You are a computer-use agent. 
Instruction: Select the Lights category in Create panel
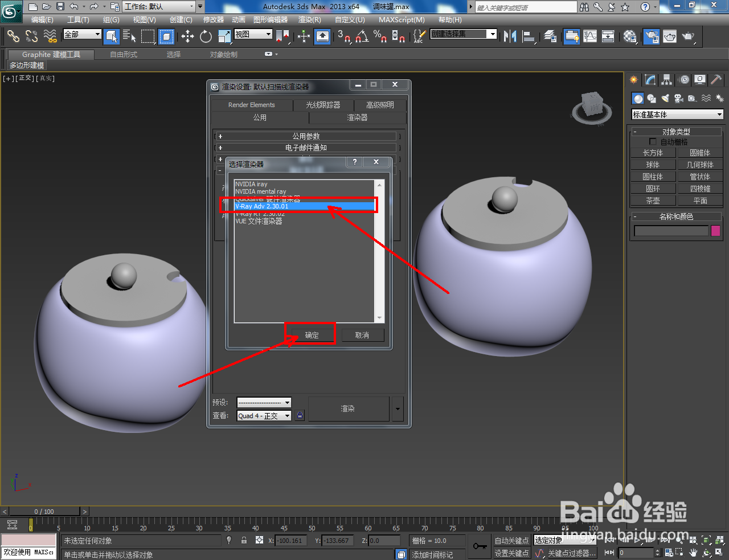(665, 99)
